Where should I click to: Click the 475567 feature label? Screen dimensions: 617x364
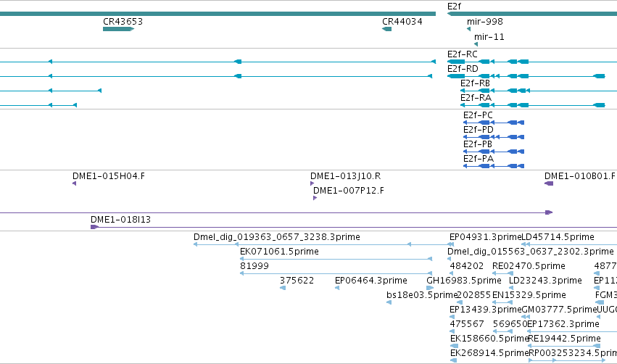(467, 325)
